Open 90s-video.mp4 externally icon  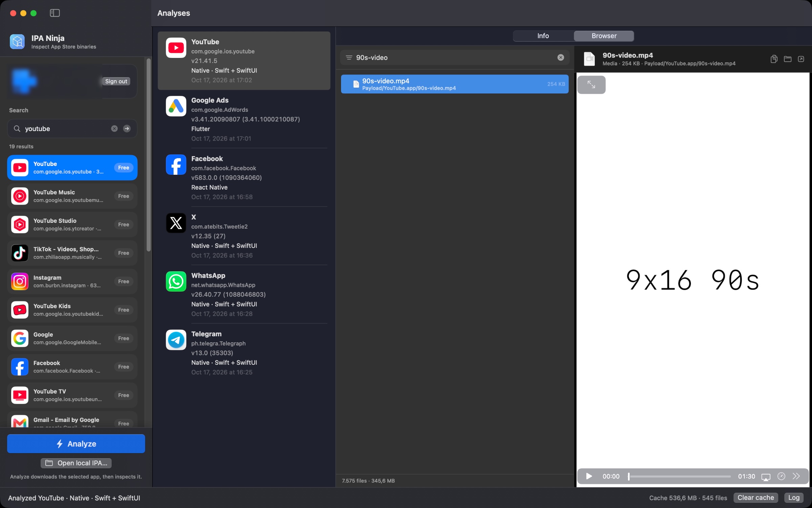point(801,59)
